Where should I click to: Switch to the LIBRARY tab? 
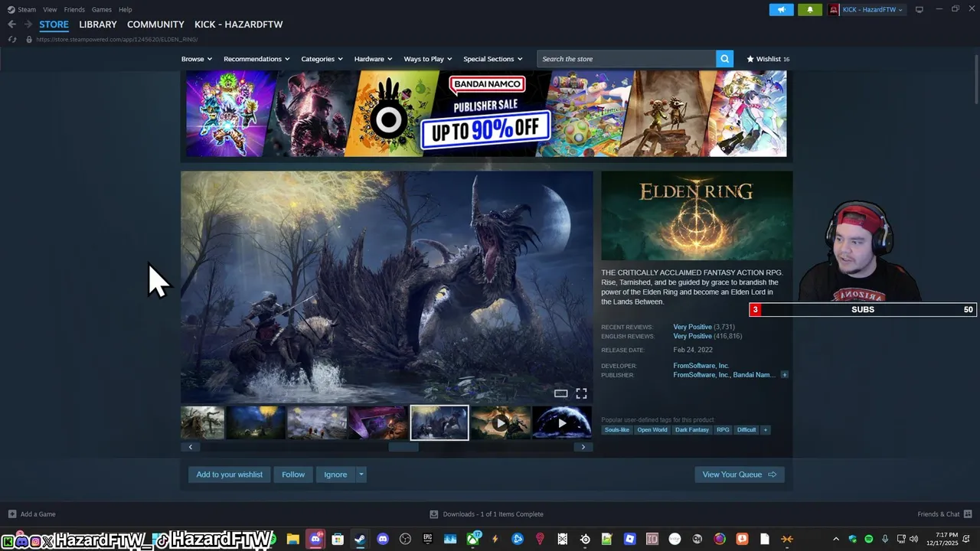[x=98, y=24]
